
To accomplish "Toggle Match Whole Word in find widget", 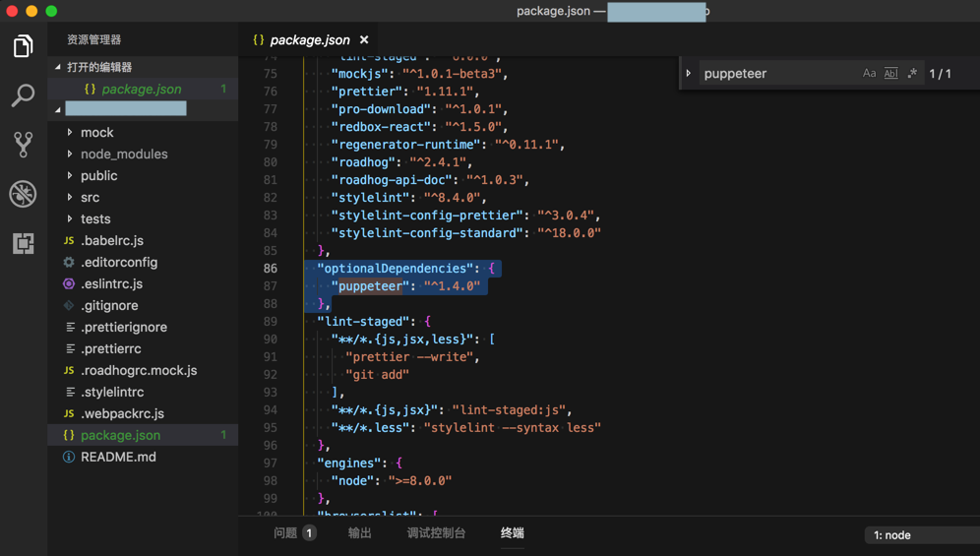I will (x=890, y=74).
